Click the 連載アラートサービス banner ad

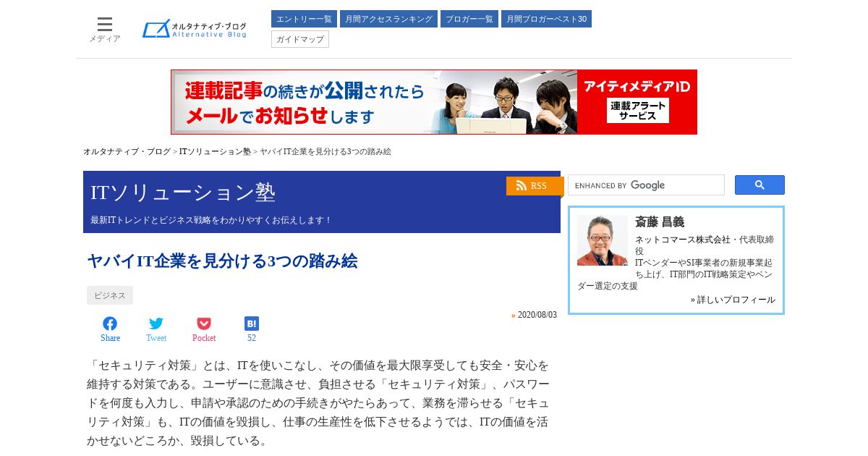click(434, 102)
